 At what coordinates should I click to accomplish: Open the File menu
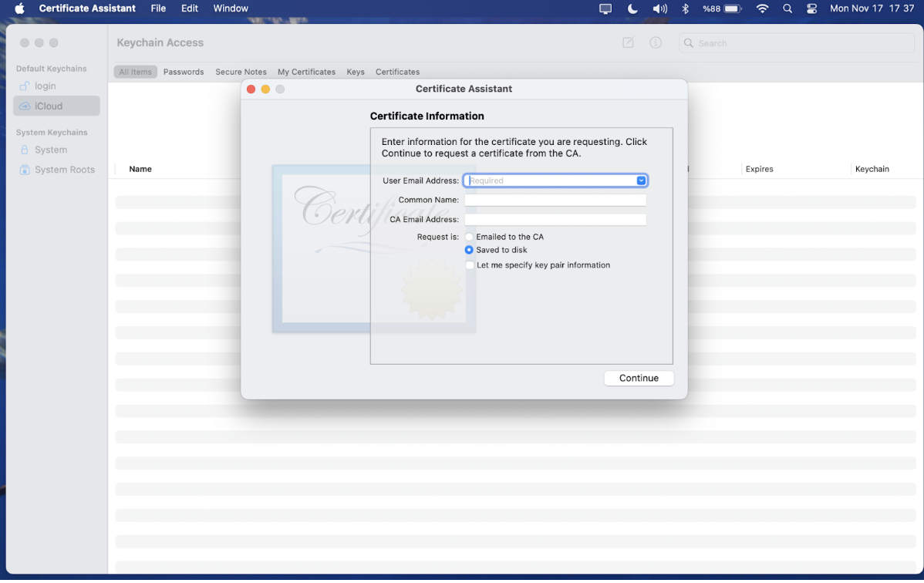158,8
